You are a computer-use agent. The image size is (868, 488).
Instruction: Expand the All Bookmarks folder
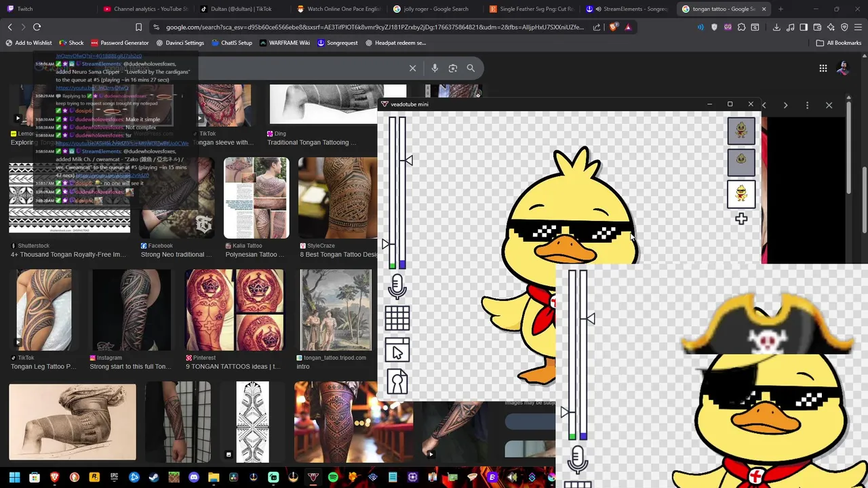(839, 43)
